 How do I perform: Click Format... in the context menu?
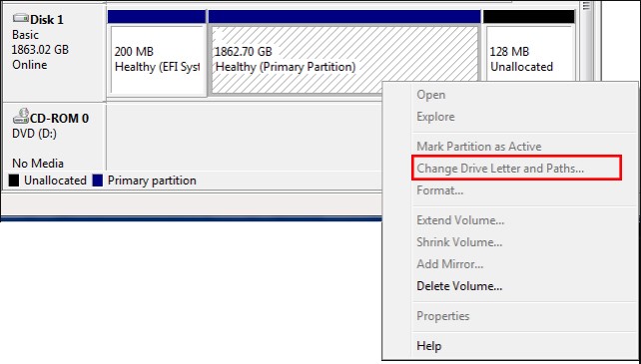coord(440,190)
